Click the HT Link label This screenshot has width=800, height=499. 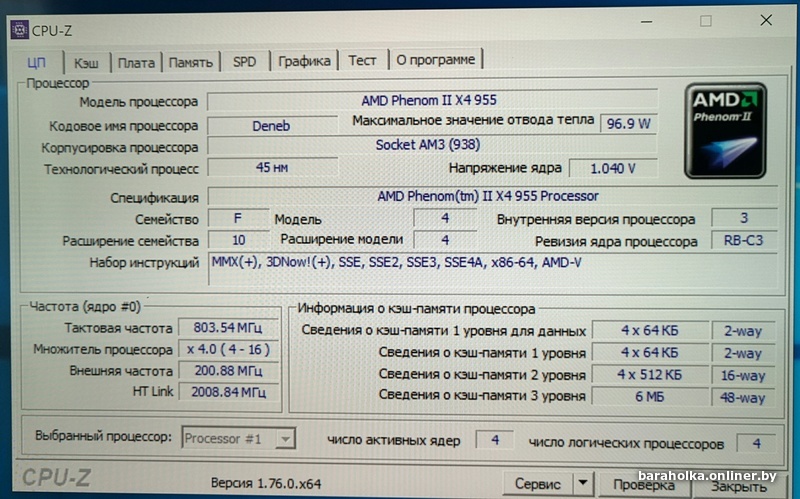tap(153, 391)
